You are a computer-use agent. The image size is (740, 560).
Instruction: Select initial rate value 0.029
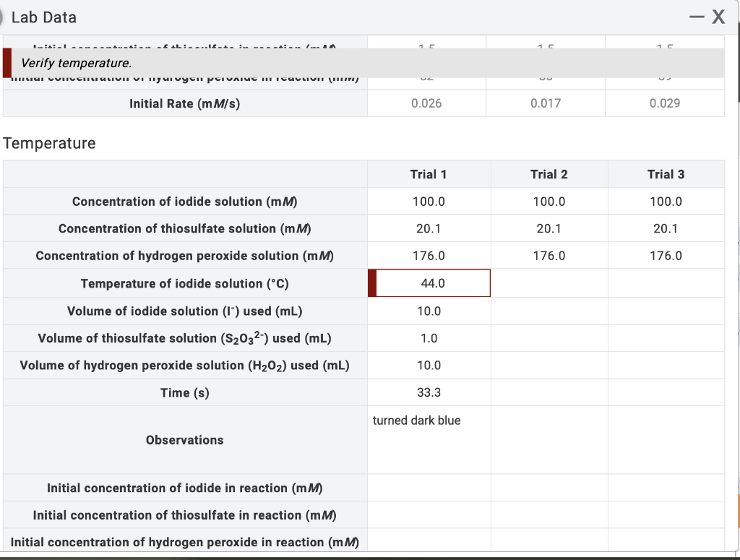click(x=665, y=103)
